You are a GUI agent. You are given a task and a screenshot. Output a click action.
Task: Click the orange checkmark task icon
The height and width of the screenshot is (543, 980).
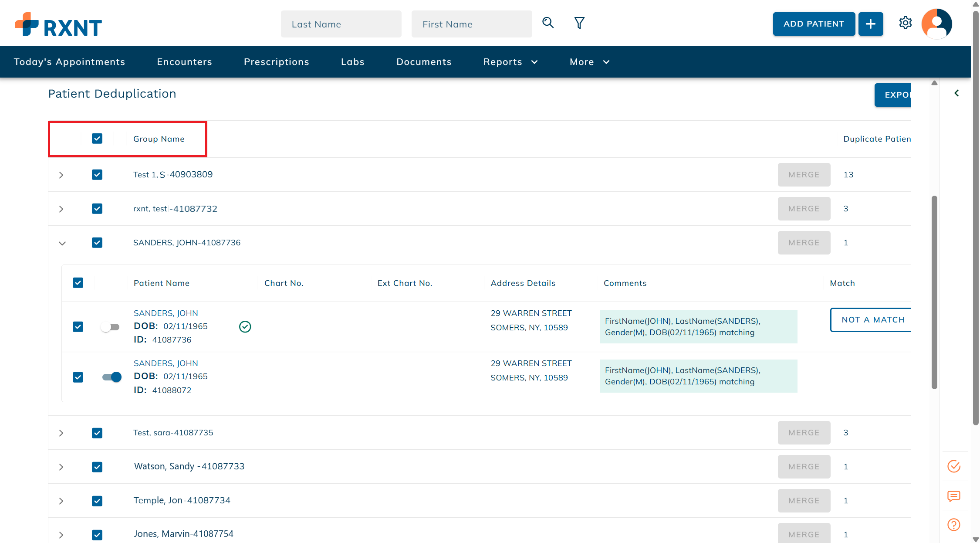click(x=954, y=466)
